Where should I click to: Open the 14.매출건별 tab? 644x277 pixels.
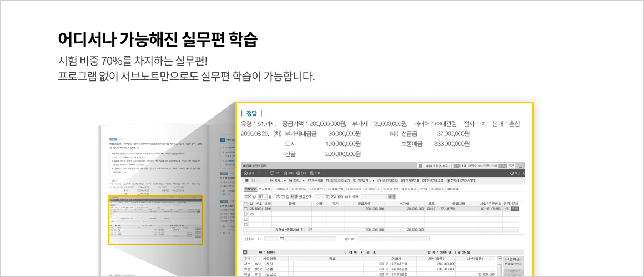click(x=335, y=189)
